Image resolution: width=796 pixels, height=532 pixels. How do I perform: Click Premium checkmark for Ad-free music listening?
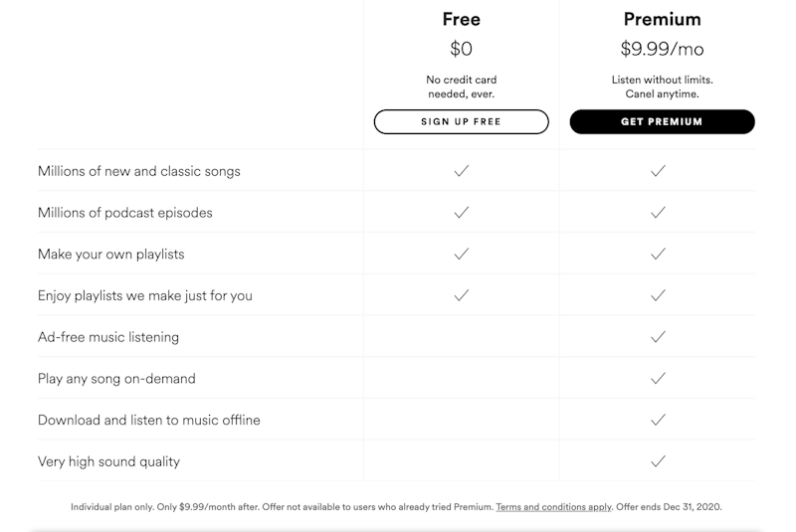pos(657,337)
